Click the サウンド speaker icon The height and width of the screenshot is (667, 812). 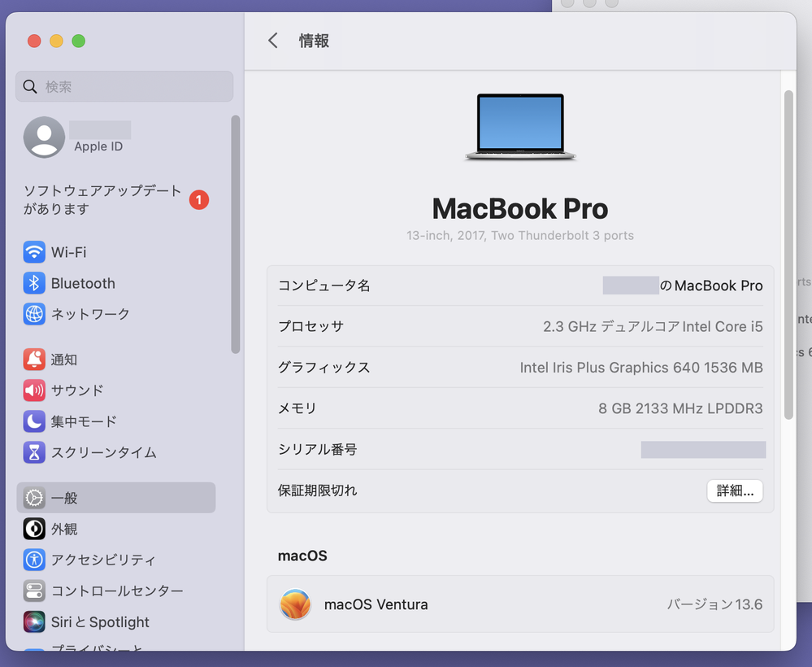(34, 390)
